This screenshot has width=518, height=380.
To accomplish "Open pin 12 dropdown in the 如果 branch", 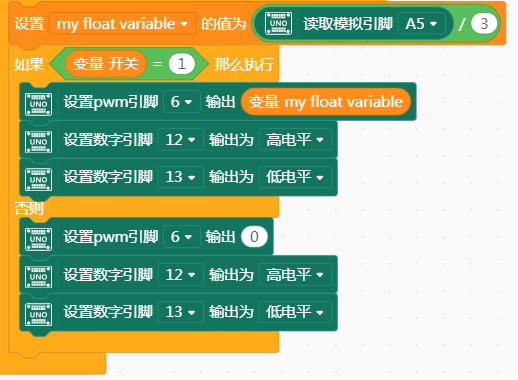I will 180,140.
